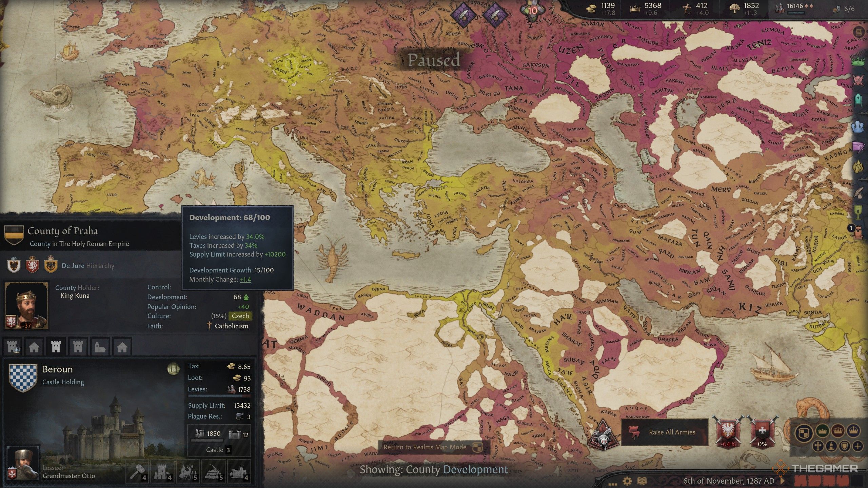Open Grandmaster Otto lessee link
The width and height of the screenshot is (868, 488).
click(68, 476)
